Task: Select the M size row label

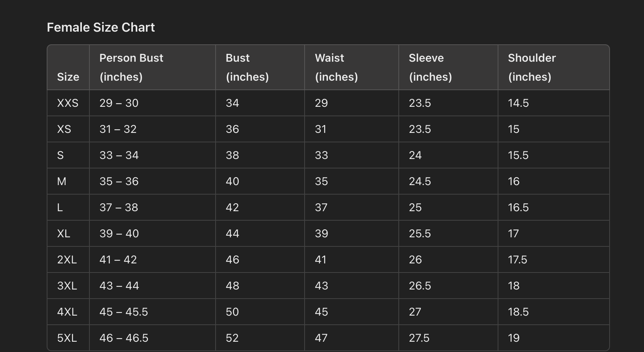Action: (x=62, y=181)
